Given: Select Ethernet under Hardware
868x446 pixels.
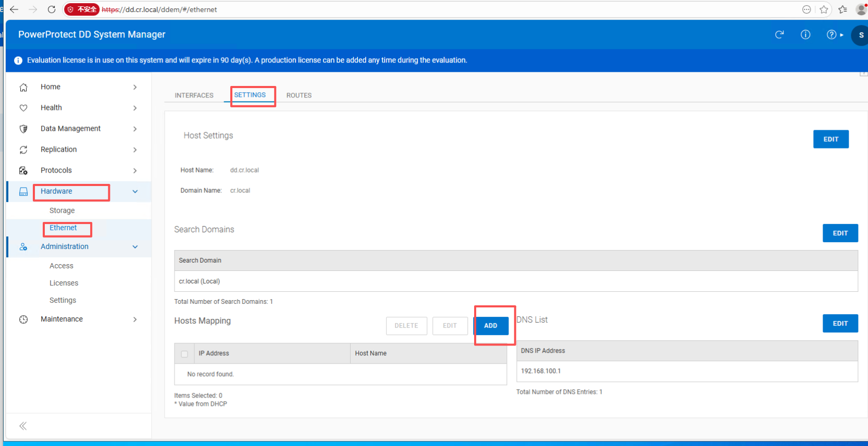Looking at the screenshot, I should click(x=63, y=228).
